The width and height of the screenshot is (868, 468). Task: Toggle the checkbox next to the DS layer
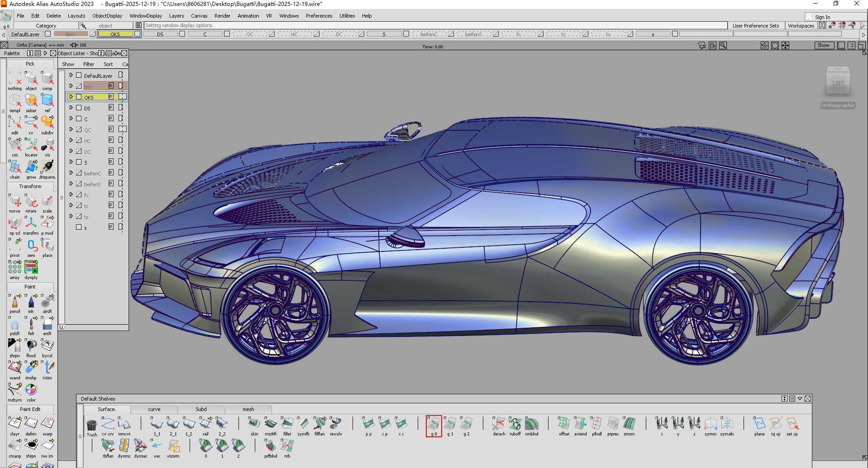click(x=79, y=108)
